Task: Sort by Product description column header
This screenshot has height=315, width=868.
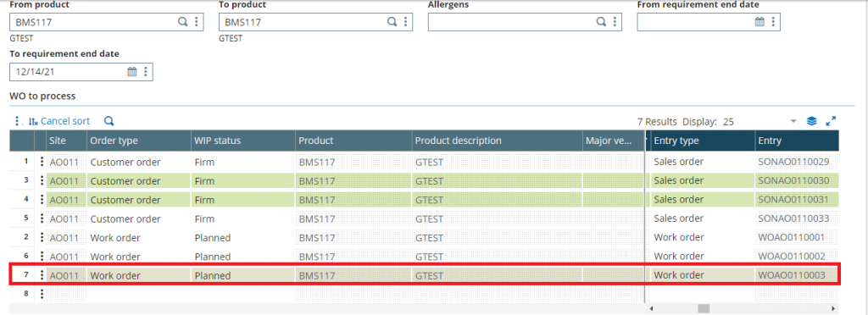Action: (497, 141)
